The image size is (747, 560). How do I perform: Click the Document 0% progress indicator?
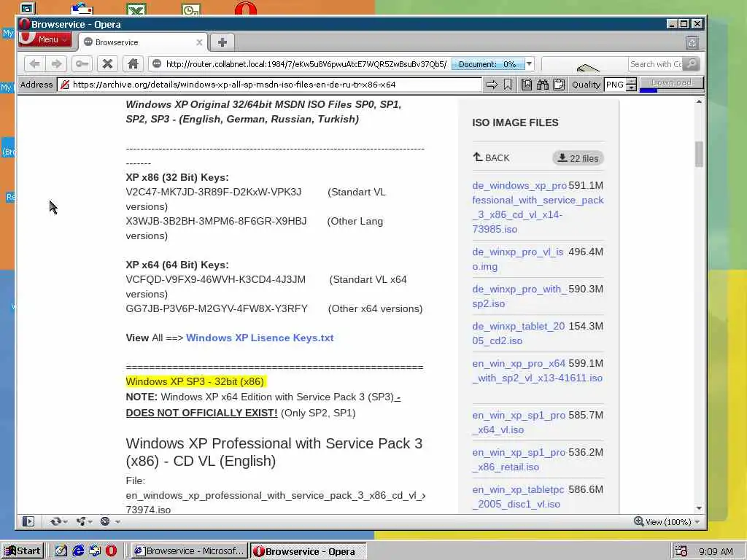tap(487, 64)
